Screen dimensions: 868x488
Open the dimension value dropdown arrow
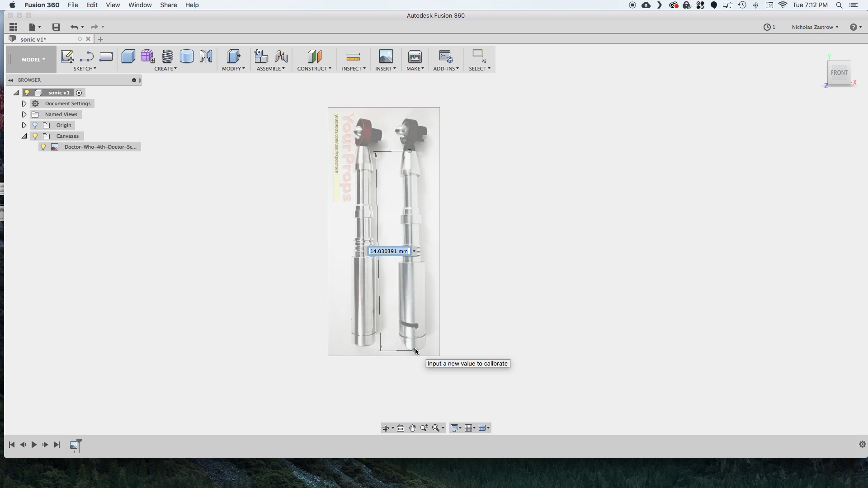[x=414, y=251]
